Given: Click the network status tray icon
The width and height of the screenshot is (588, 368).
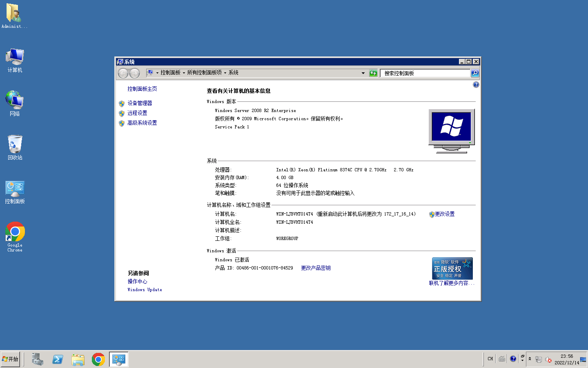Looking at the screenshot, I should click(x=539, y=359).
